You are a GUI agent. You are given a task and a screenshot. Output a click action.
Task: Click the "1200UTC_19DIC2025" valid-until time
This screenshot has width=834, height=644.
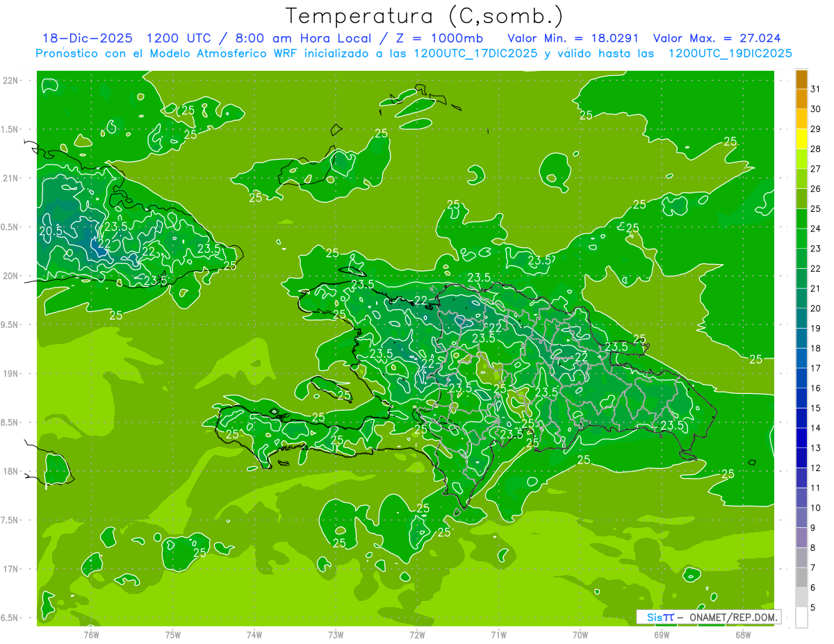click(730, 53)
